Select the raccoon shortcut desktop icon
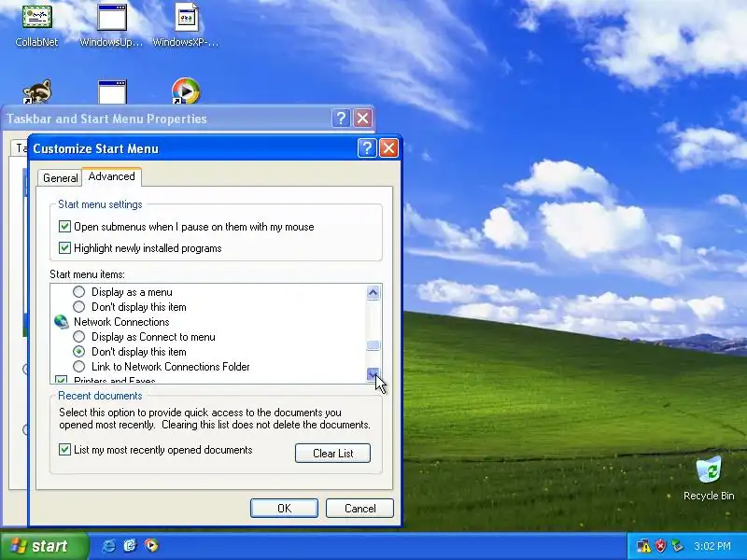 (37, 91)
